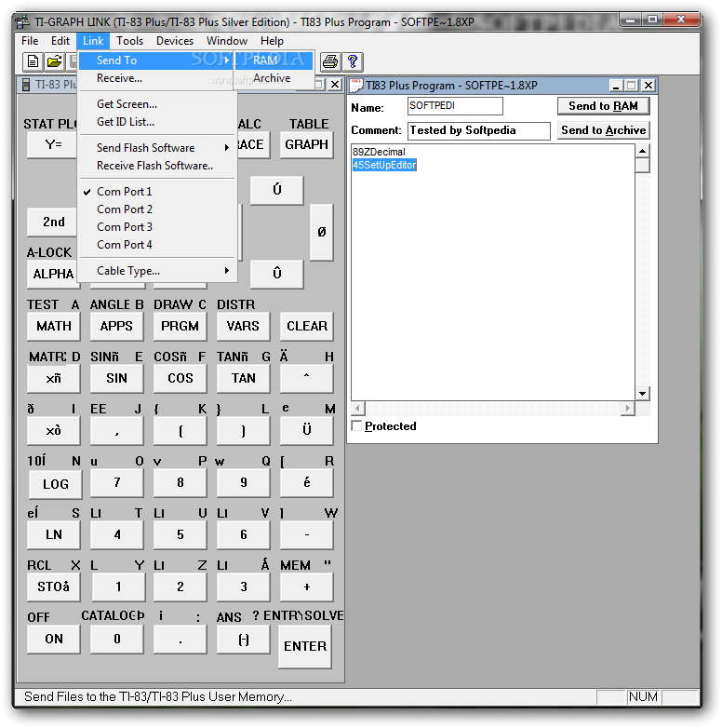722x728 pixels.
Task: Click the COS calculator key
Action: click(x=180, y=378)
